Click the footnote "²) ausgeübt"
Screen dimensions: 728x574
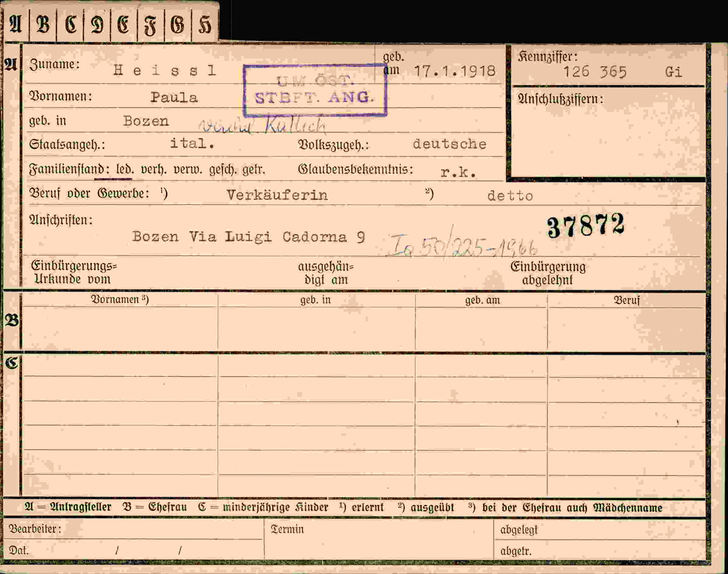pyautogui.click(x=426, y=508)
